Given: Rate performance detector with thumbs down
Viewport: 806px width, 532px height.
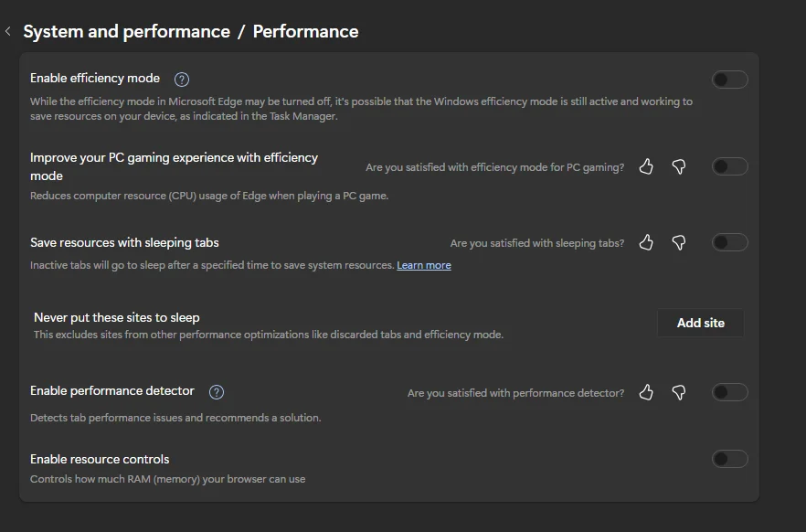Looking at the screenshot, I should point(678,392).
